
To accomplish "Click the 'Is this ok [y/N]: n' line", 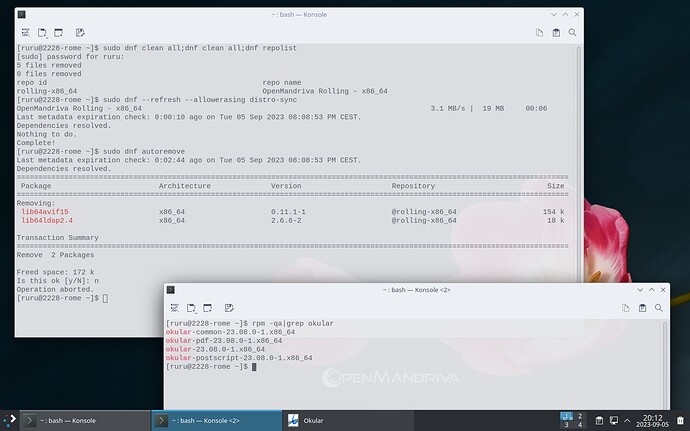I will click(58, 281).
